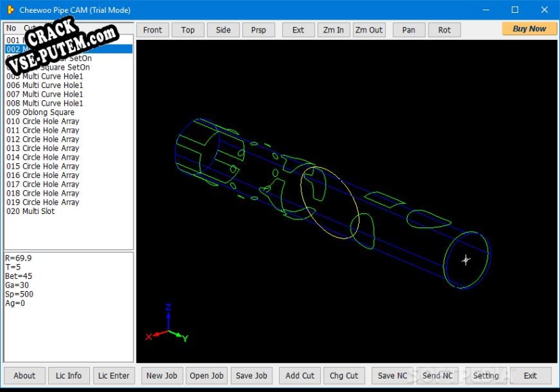Select row 006 Multi Curve Hole1
The height and width of the screenshot is (392, 560).
pyautogui.click(x=68, y=85)
